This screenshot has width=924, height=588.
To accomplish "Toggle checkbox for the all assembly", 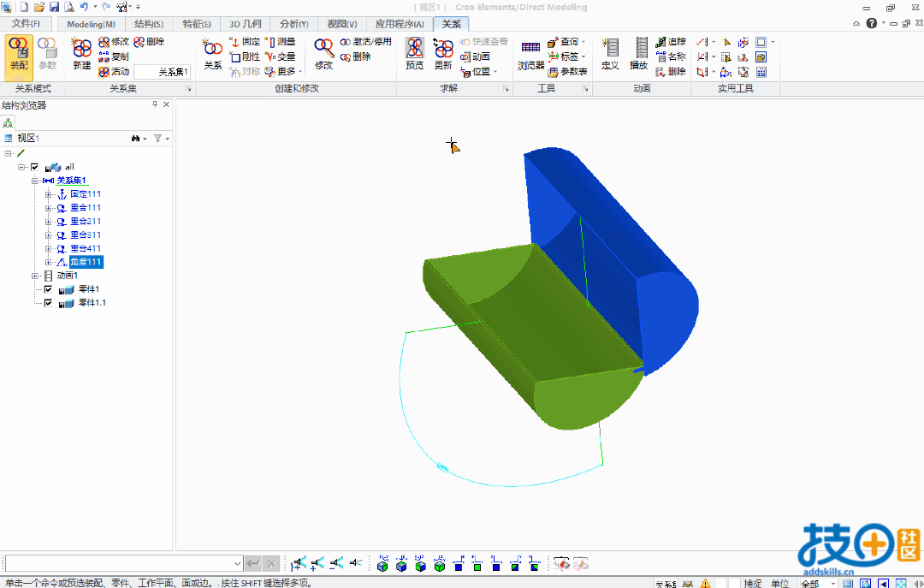I will 35,167.
